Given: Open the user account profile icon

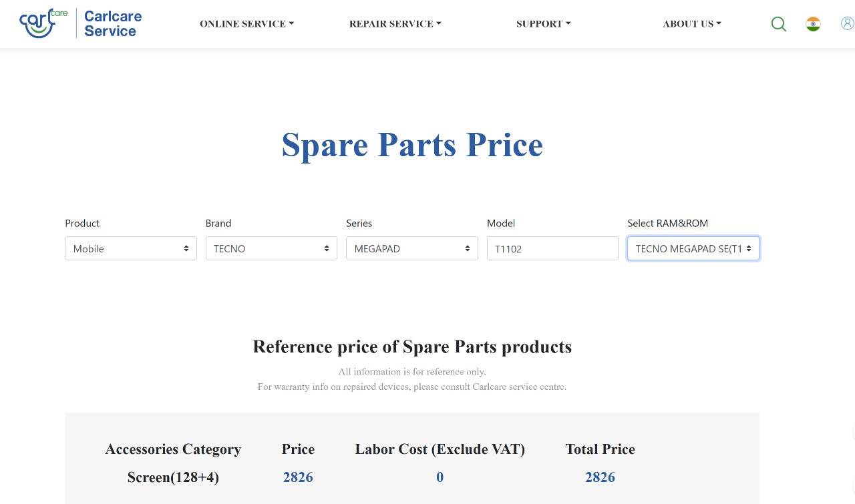Looking at the screenshot, I should coord(847,23).
